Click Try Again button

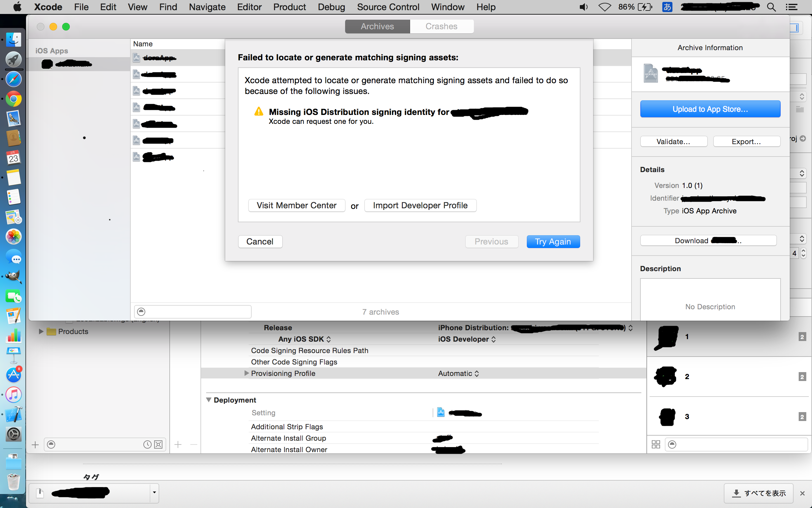click(x=553, y=242)
